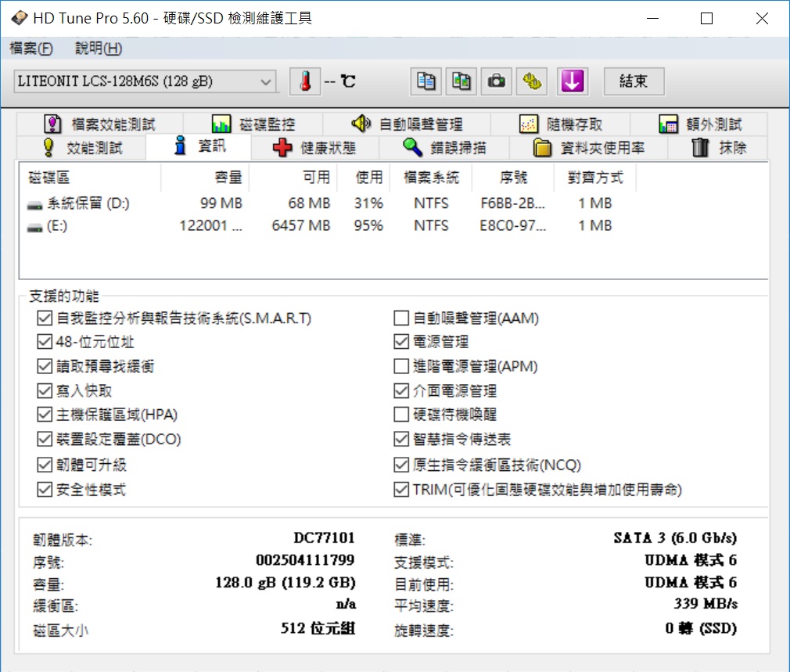Toggle the 48-位元位址 checkbox
This screenshot has width=790, height=672.
click(45, 342)
